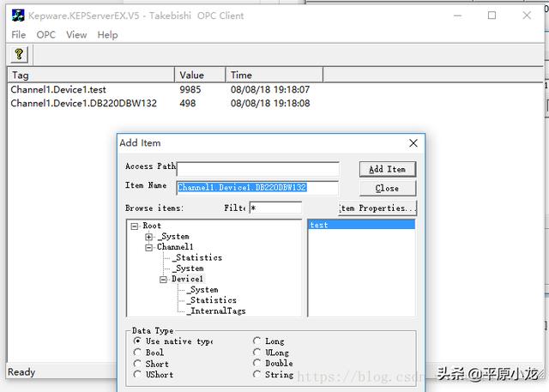The width and height of the screenshot is (549, 392).
Task: Click the timestamp 08/08/18 19:18:08
Action: (x=270, y=103)
